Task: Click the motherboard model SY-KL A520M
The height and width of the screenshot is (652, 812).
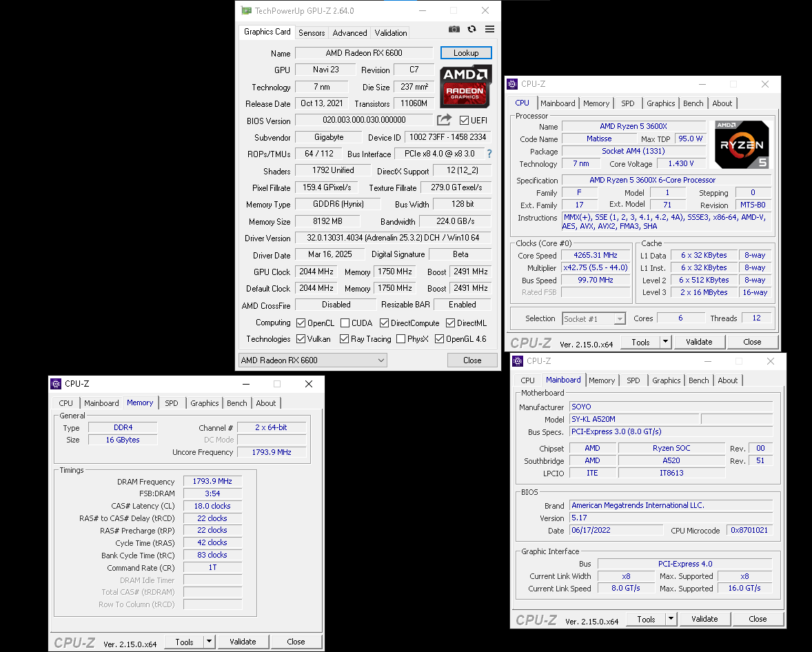Action: click(634, 419)
